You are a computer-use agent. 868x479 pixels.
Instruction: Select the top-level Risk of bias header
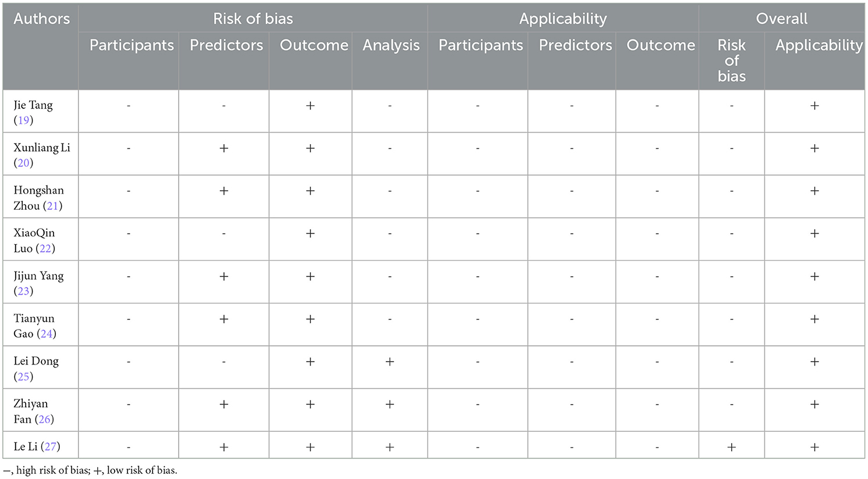coord(253,19)
